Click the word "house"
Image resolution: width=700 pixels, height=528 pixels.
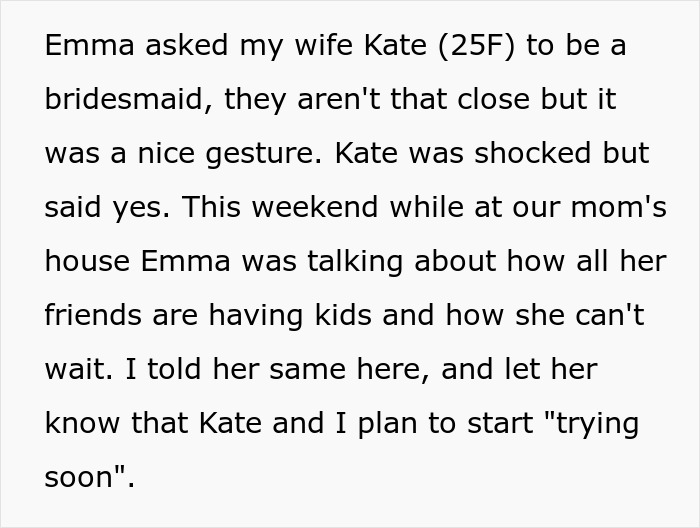87,262
